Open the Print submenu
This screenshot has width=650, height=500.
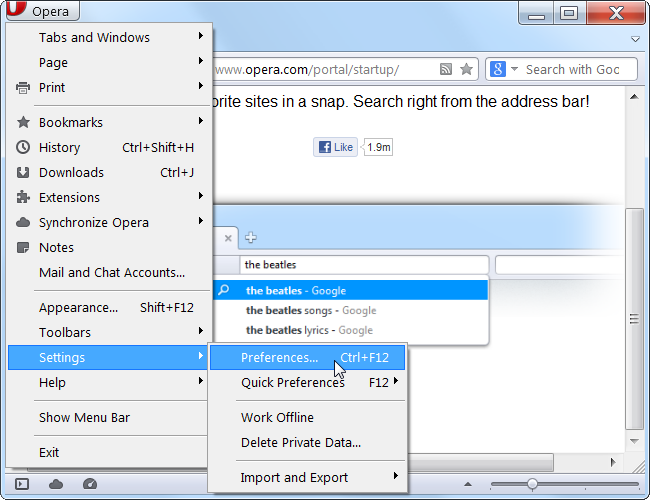[110, 87]
